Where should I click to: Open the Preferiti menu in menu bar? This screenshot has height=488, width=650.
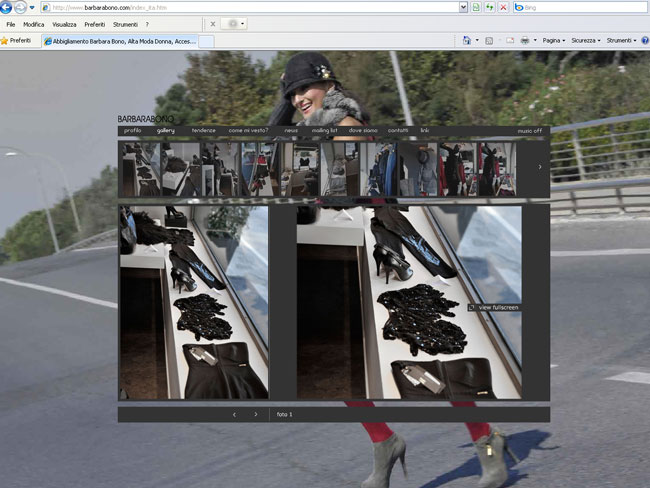pyautogui.click(x=95, y=24)
